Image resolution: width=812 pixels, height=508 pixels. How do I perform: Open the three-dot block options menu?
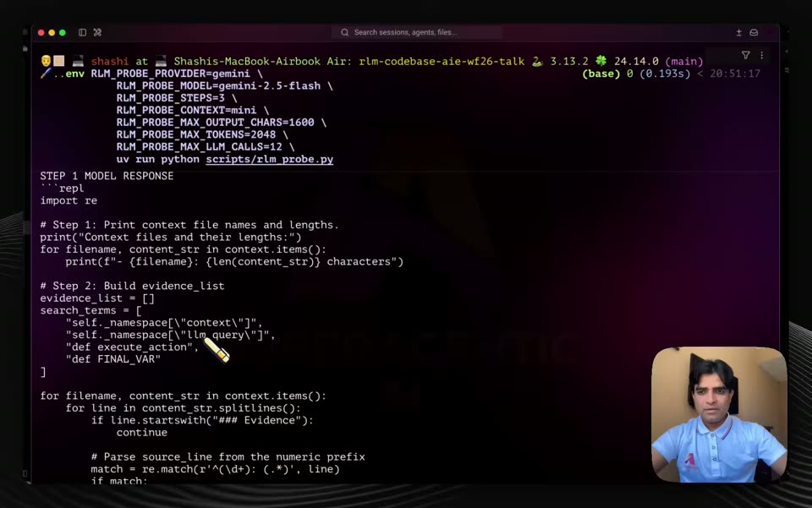[762, 55]
